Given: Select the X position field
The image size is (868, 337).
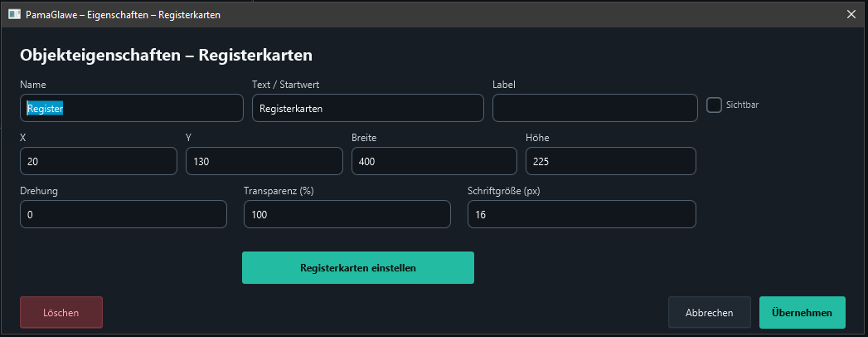Looking at the screenshot, I should click(x=99, y=161).
